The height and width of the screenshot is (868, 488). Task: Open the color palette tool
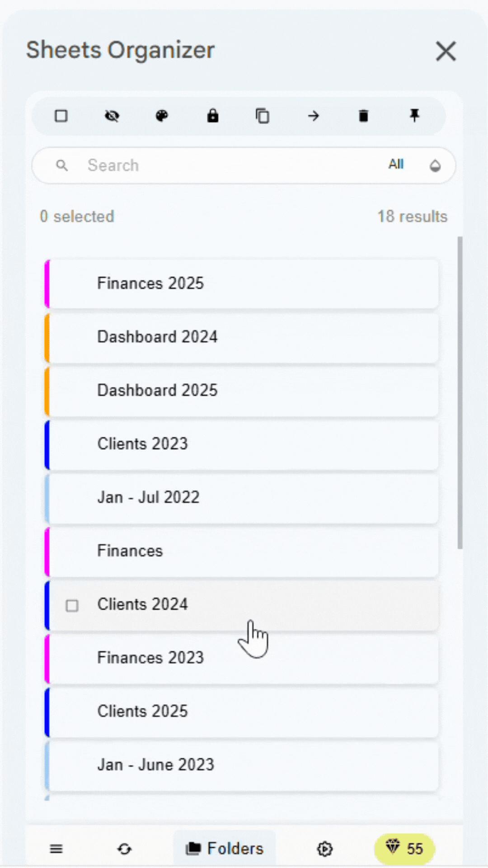pos(162,116)
